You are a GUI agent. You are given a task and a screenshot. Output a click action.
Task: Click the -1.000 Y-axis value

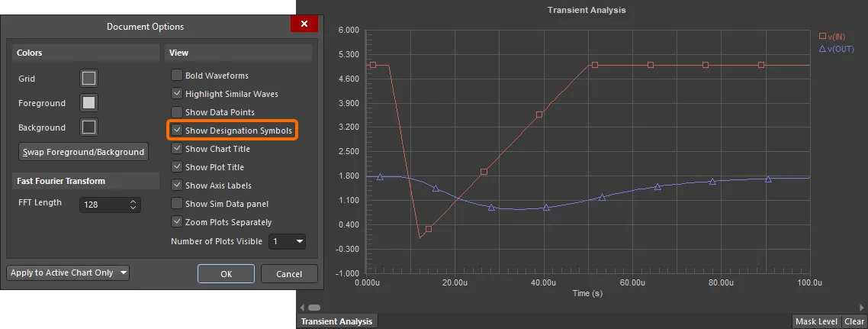pos(348,273)
